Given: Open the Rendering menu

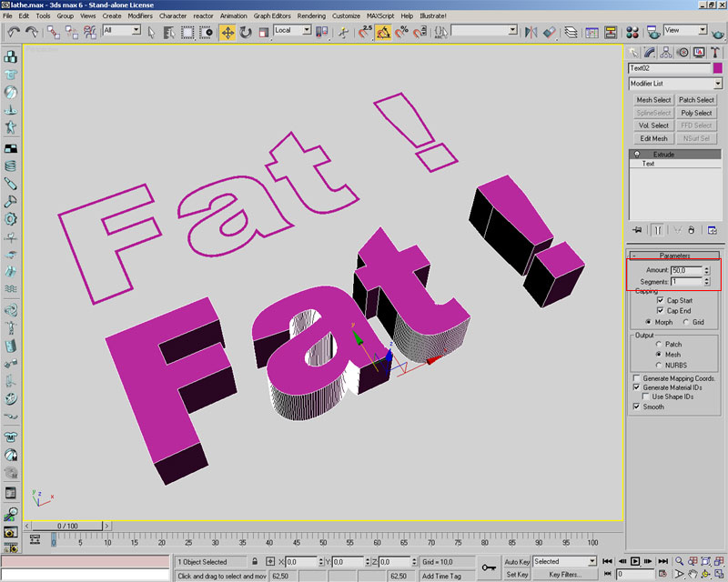Looking at the screenshot, I should pos(311,15).
